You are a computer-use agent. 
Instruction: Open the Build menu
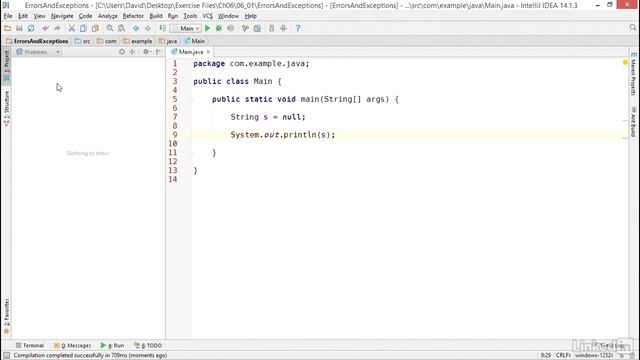[156, 16]
